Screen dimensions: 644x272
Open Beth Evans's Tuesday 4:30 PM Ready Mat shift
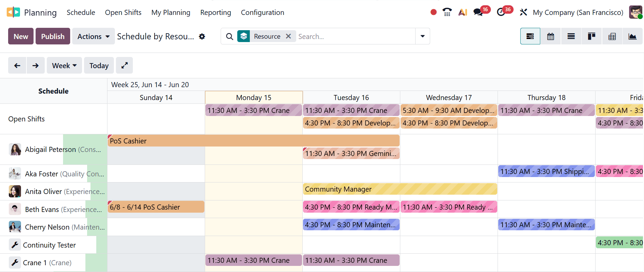[351, 207]
